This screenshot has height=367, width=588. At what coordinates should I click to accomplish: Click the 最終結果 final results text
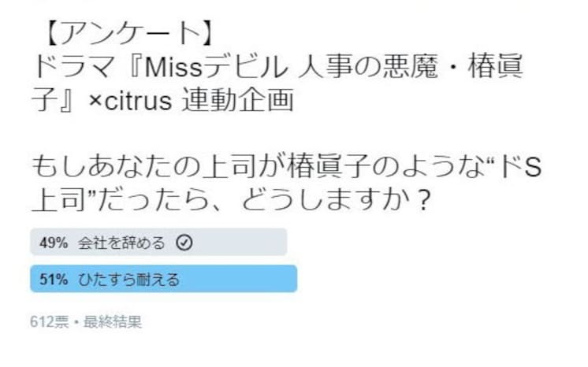pos(113,321)
